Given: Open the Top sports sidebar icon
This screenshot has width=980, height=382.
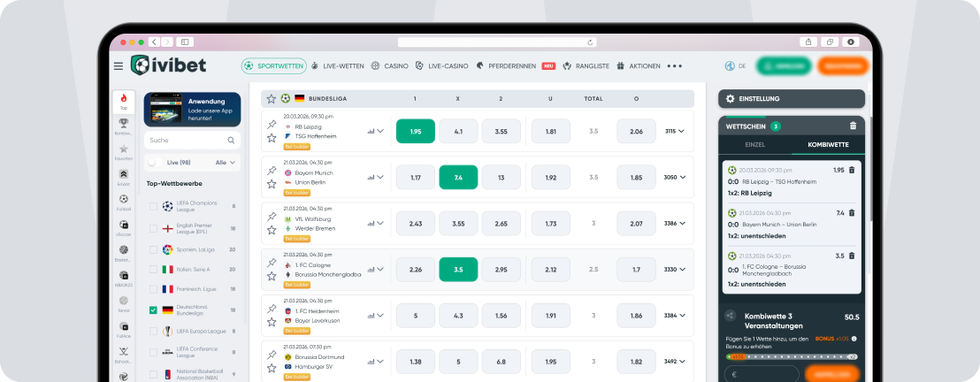Looking at the screenshot, I should point(124,102).
